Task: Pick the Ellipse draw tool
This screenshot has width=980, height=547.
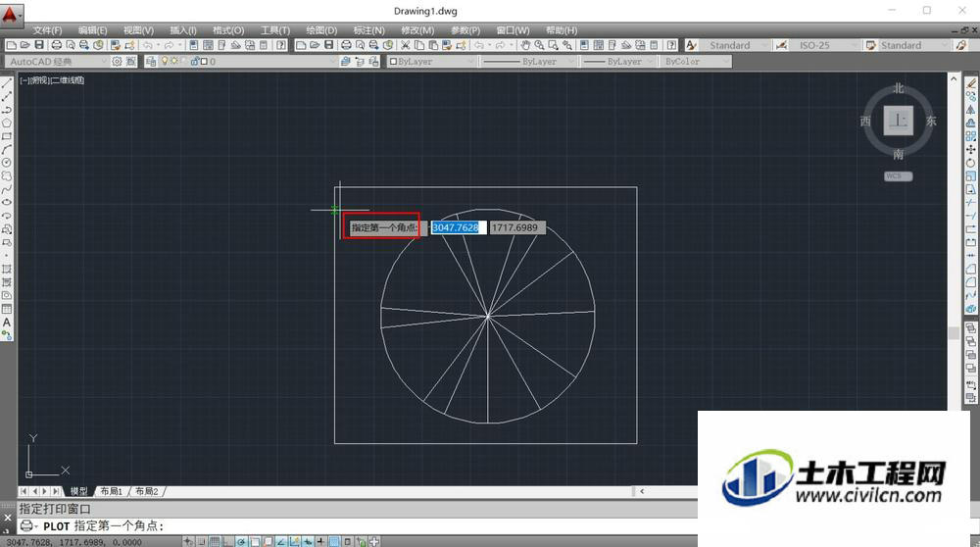Action: click(7, 202)
